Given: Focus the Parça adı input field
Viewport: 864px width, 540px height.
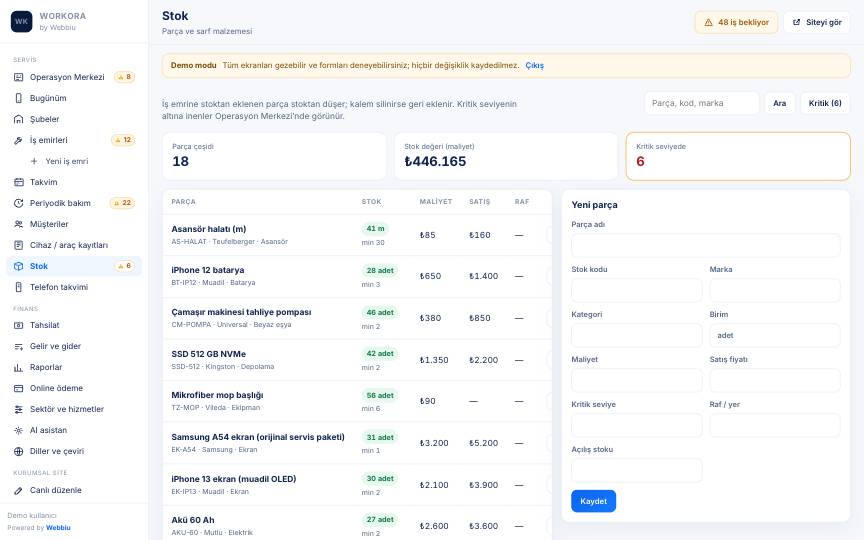Looking at the screenshot, I should click(706, 245).
